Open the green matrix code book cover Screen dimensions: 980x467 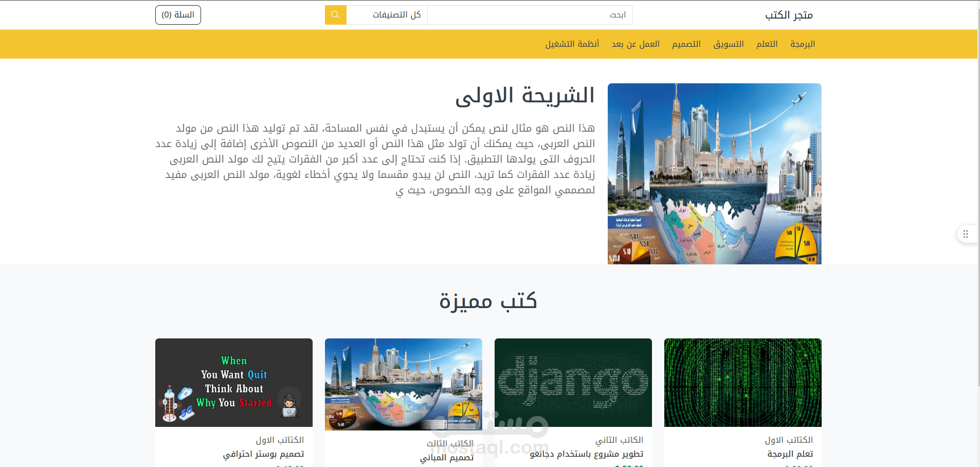tap(743, 383)
